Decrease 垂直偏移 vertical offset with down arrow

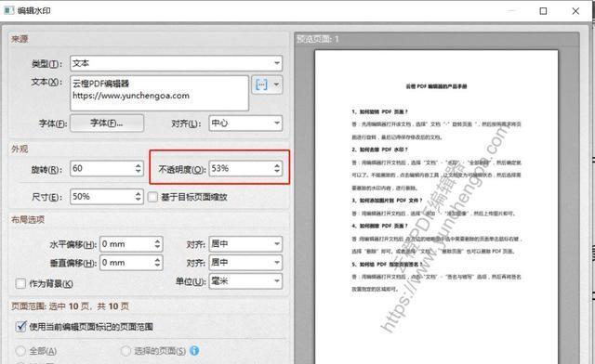(x=157, y=266)
